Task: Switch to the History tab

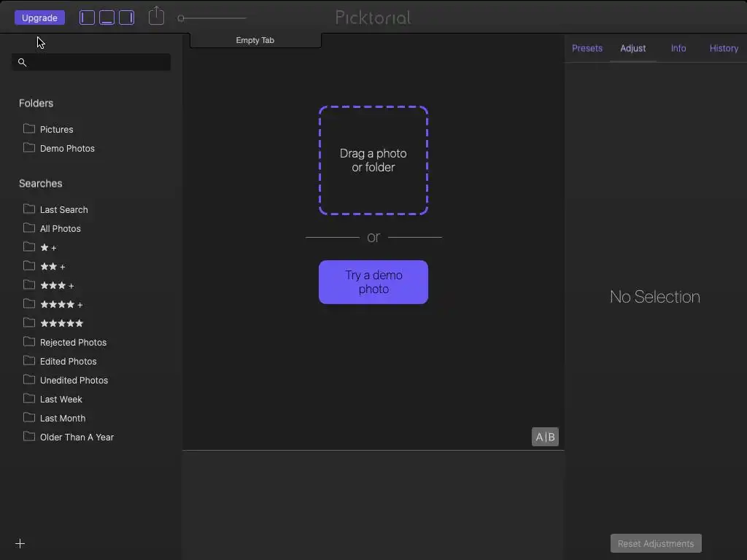Action: point(724,48)
